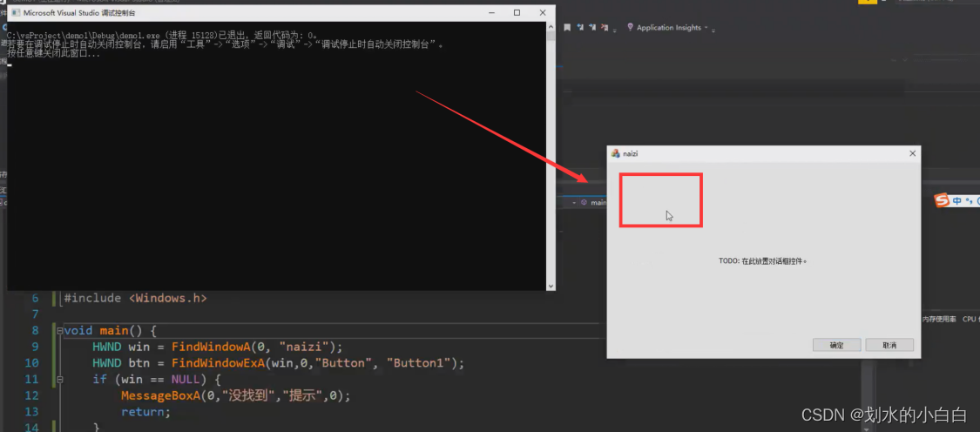Image resolution: width=980 pixels, height=432 pixels.
Task: Jump to next bookmark via toolbar icon
Action: pos(591,28)
